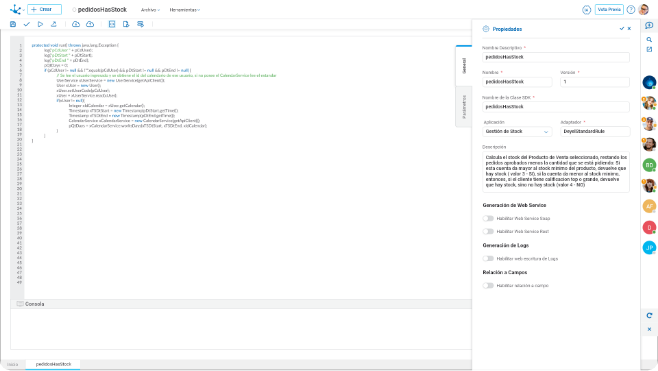Click the Deyel logo in the top-left corner
This screenshot has width=658, height=371.
point(15,9)
